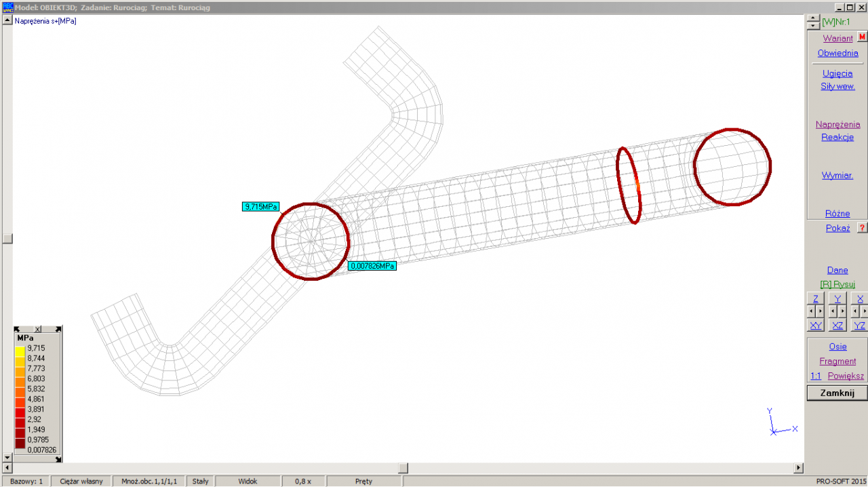Rotate left around X axis arrow
868x487 pixels.
[x=855, y=311]
